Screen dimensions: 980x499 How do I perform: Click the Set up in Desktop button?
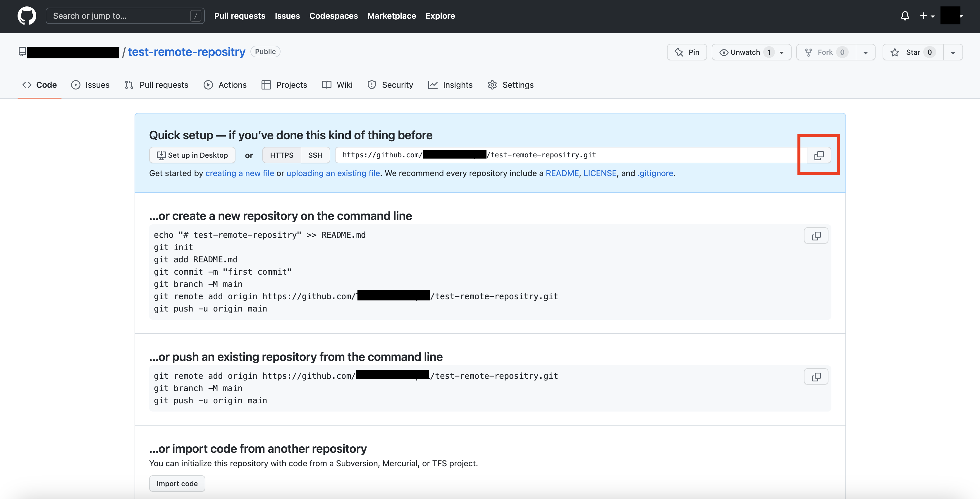(192, 155)
